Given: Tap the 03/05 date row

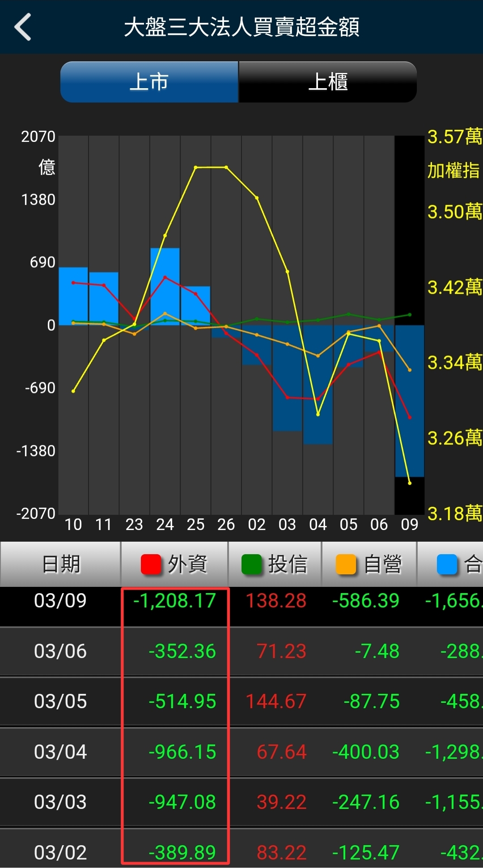Looking at the screenshot, I should pos(60,701).
